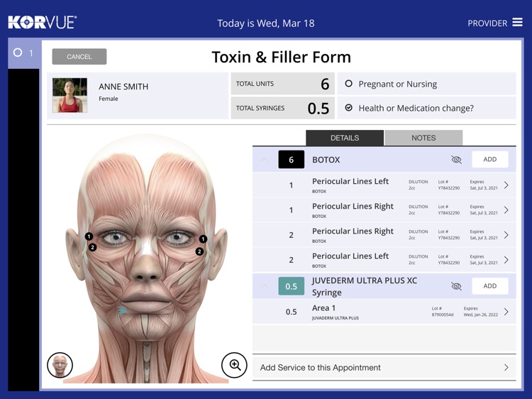
Task: Select injection point 2 near the right-side eye
Action: 199,251
